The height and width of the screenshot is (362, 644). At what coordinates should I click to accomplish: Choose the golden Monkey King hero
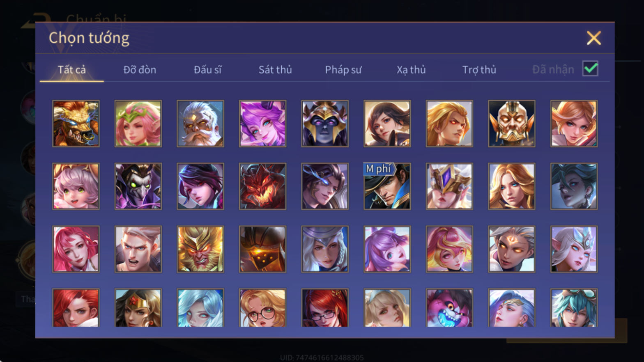click(x=200, y=249)
